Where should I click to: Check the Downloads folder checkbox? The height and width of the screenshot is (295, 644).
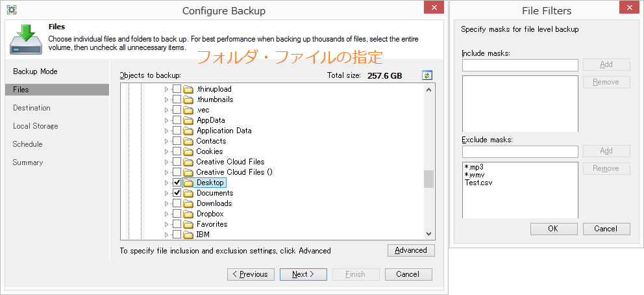pyautogui.click(x=177, y=203)
